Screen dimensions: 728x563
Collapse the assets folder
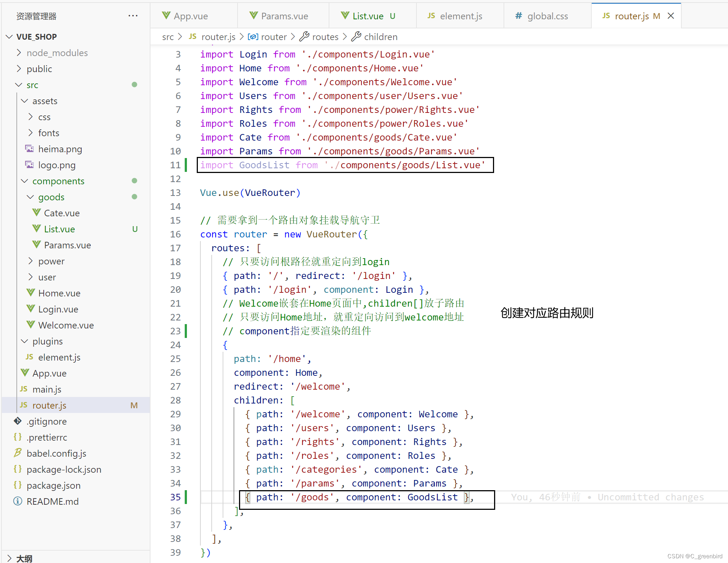25,101
